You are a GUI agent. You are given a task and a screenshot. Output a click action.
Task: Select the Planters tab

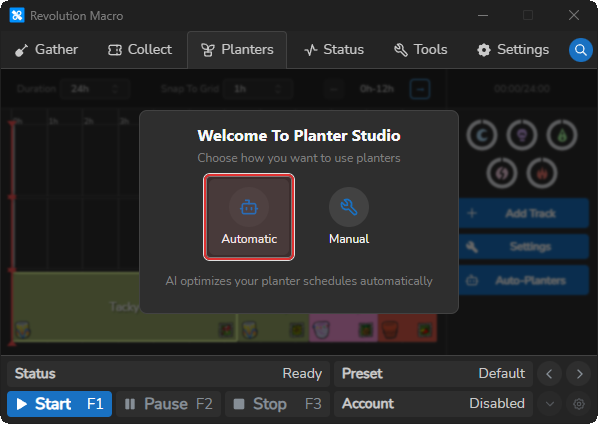(237, 50)
